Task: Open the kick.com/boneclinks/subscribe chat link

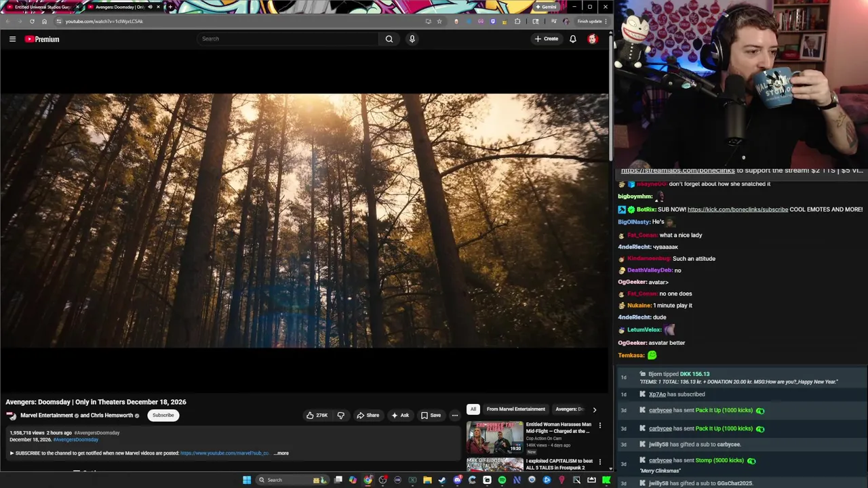Action: (x=738, y=209)
